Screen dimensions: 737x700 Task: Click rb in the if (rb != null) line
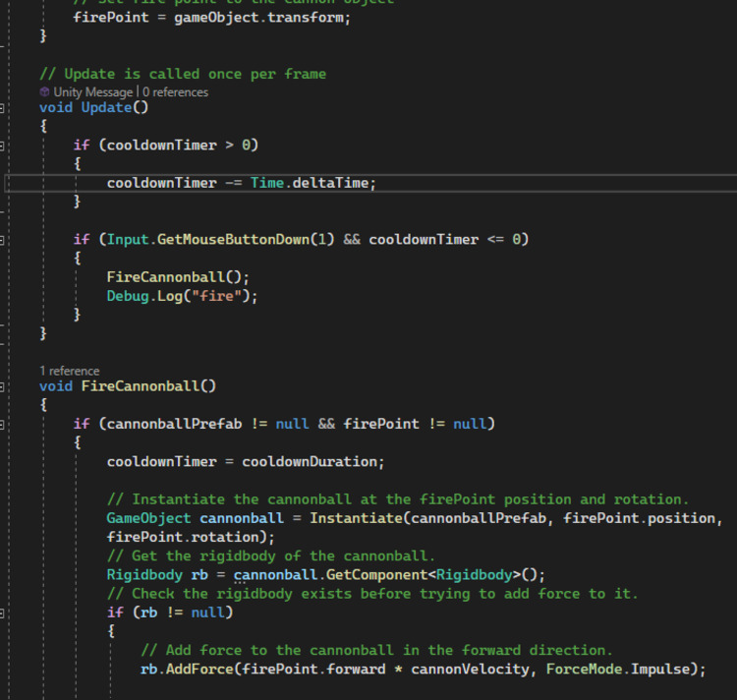pyautogui.click(x=148, y=612)
